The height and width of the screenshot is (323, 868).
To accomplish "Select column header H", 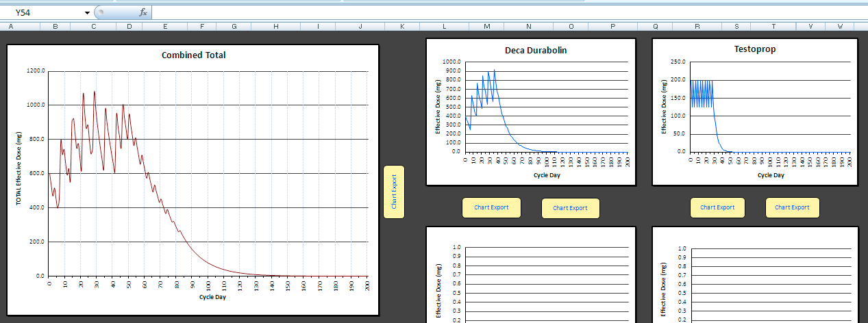I will [x=275, y=26].
